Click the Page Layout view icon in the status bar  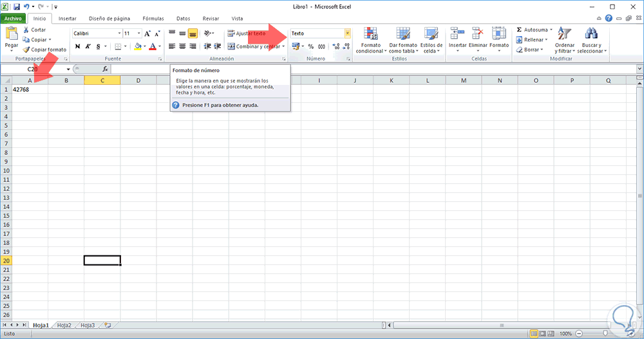[542, 334]
